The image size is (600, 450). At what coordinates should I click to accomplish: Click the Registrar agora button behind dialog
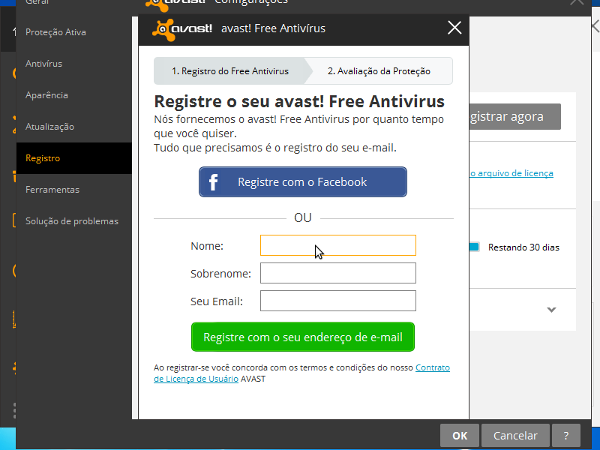pyautogui.click(x=515, y=116)
